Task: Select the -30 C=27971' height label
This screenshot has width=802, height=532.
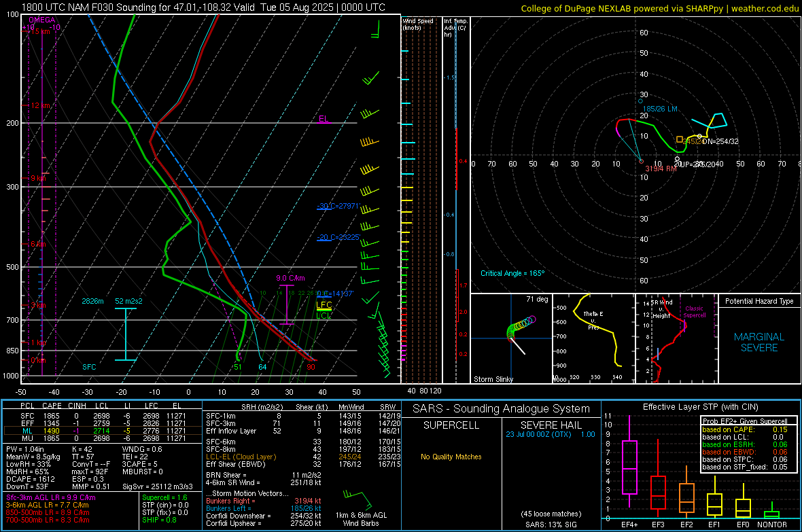Action: [338, 206]
